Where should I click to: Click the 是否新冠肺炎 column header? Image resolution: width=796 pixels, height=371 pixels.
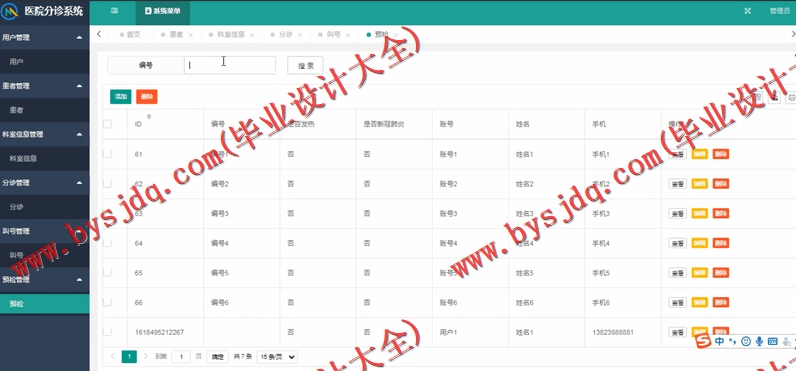click(x=384, y=124)
